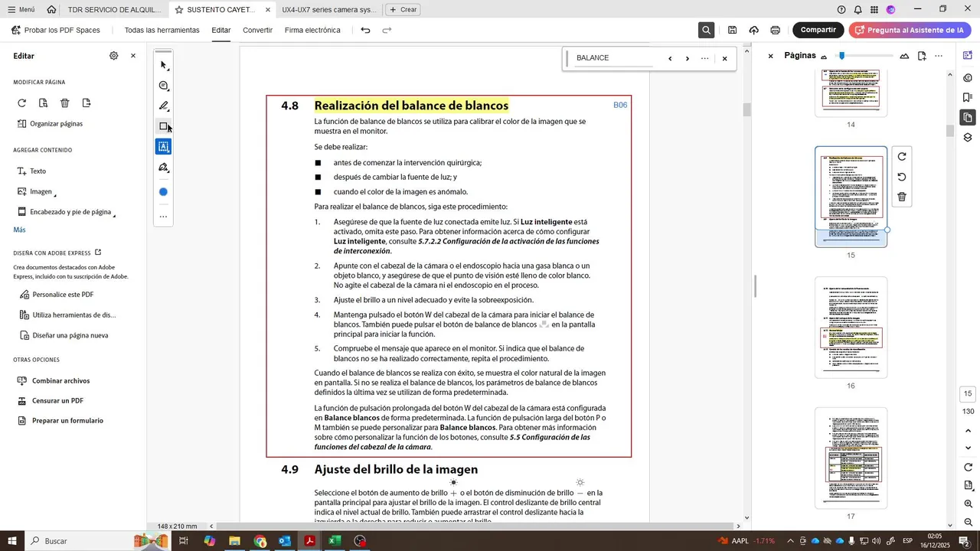
Task: Open Excel from the taskbar
Action: [x=335, y=541]
